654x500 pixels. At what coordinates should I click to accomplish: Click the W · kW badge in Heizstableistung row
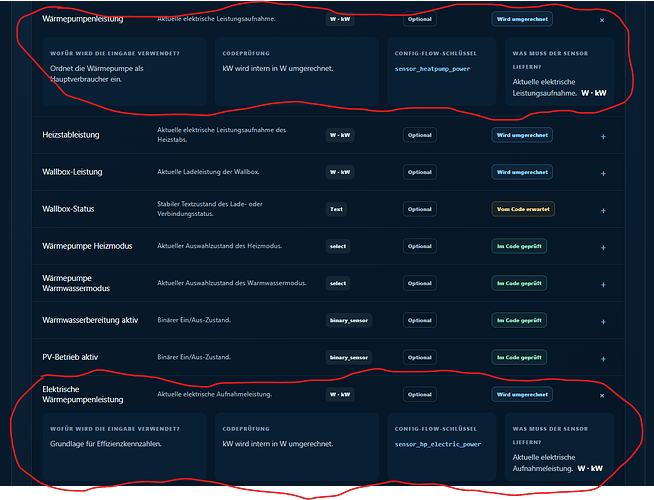pyautogui.click(x=340, y=135)
